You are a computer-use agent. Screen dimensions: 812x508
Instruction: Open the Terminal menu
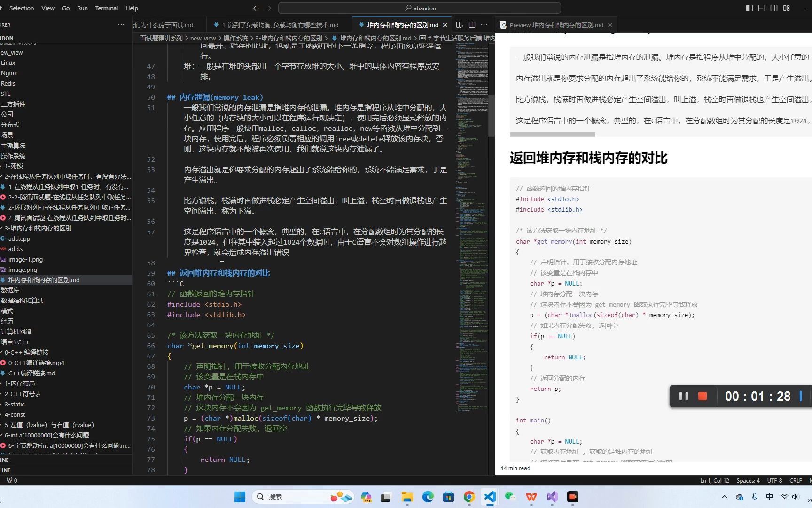pyautogui.click(x=107, y=8)
